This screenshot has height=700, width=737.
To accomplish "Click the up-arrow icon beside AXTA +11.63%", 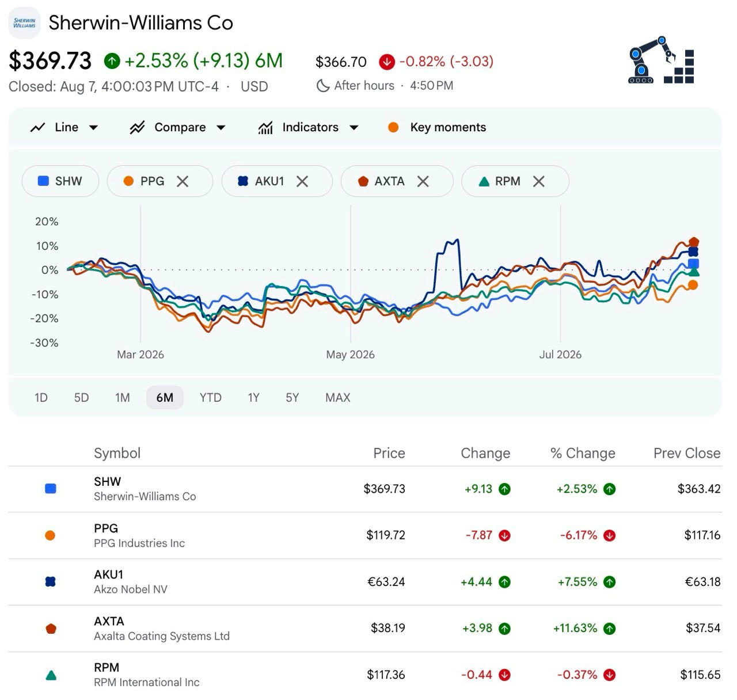I will 610,629.
